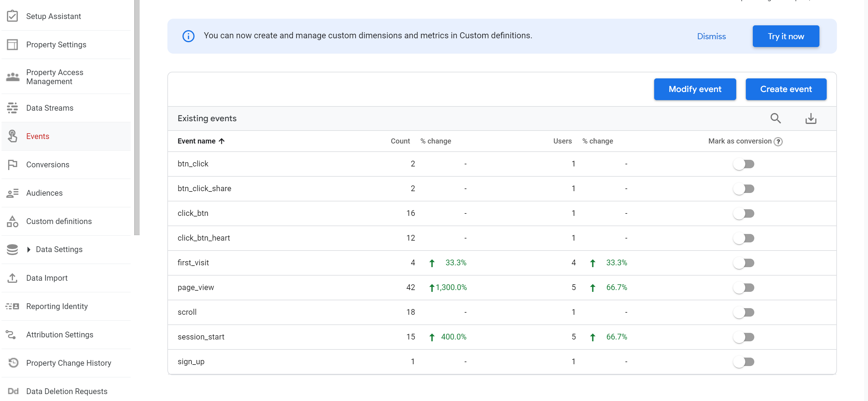Click the Modify event button
Image resolution: width=868 pixels, height=401 pixels.
tap(695, 89)
